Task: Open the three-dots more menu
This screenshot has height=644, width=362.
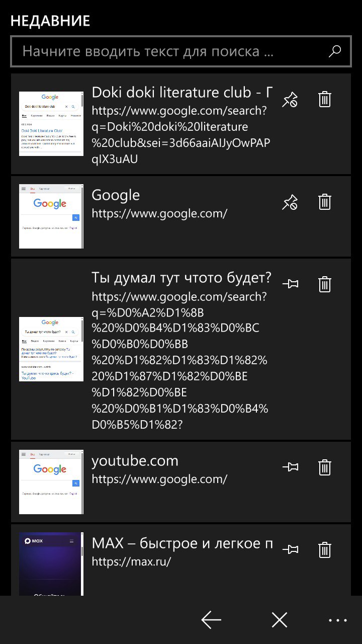Action: [338, 620]
